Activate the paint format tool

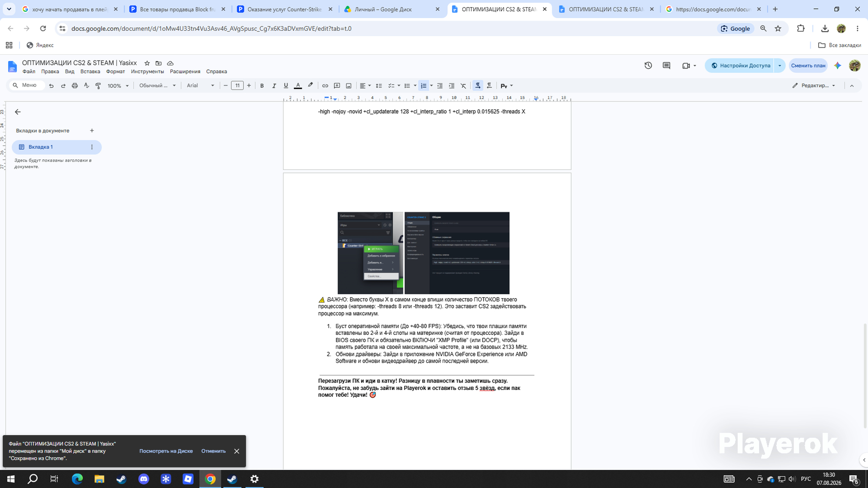click(98, 86)
